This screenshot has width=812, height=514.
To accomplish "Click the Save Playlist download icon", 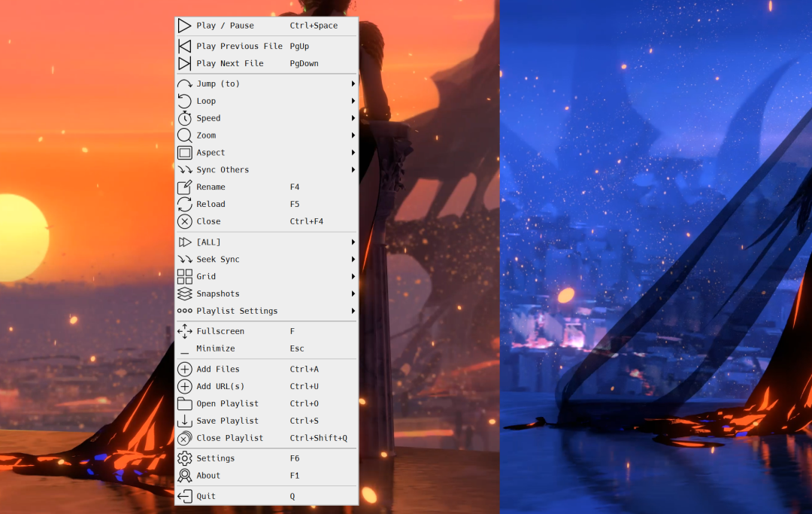I will [x=184, y=421].
